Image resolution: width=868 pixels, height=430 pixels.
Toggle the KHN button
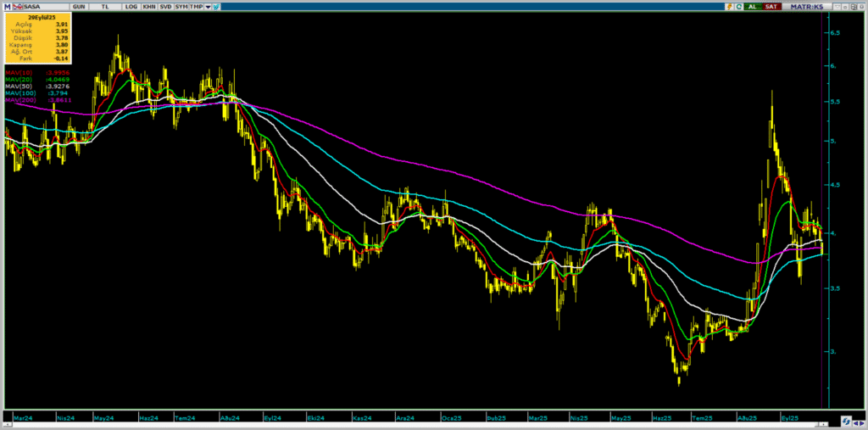149,6
